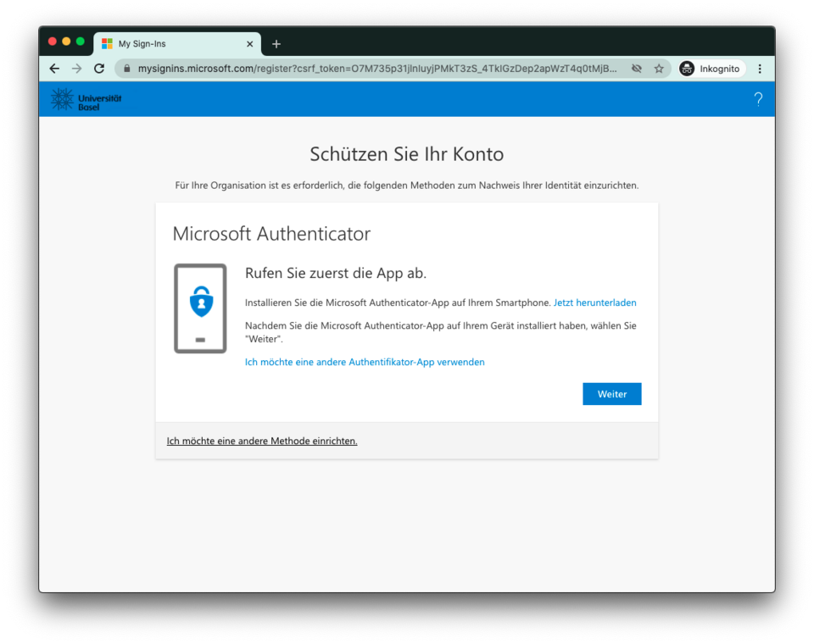Viewport: 814px width, 644px height.
Task: Click the browser back arrow
Action: click(x=54, y=69)
